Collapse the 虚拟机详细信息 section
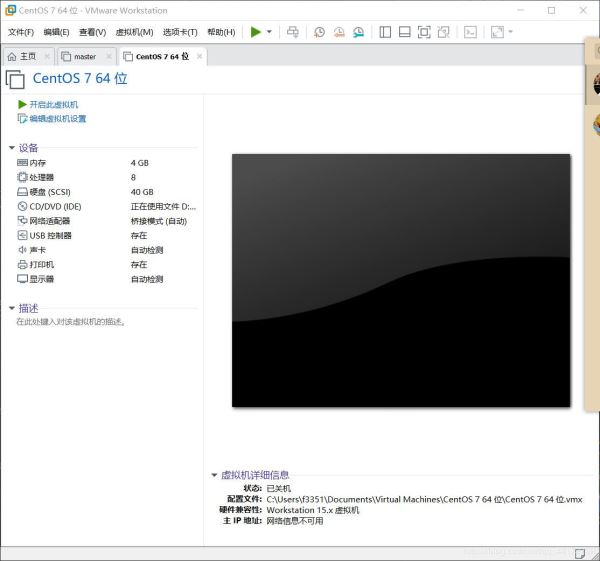600x561 pixels. coord(214,475)
